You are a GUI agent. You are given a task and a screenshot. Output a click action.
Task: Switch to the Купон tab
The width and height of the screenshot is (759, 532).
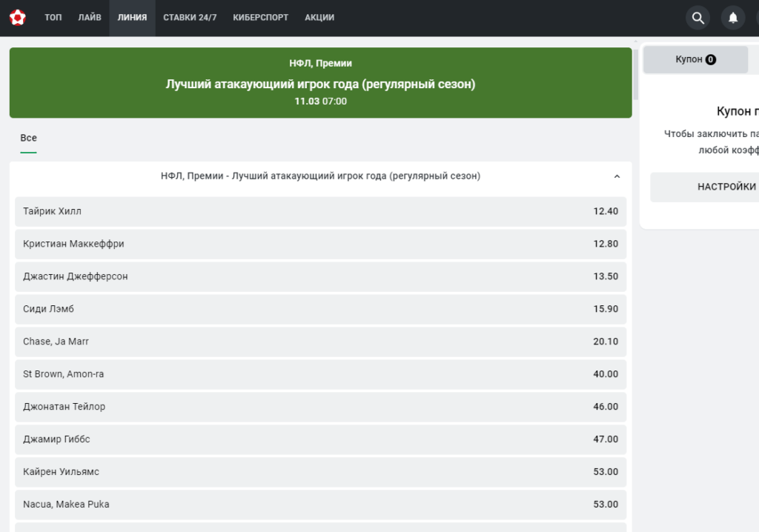[x=695, y=59]
